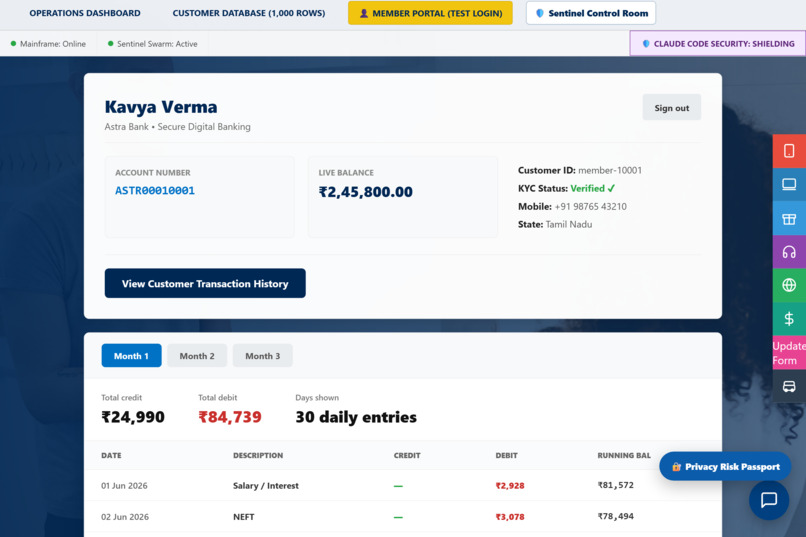Click the shield icon in Sentinel Control Room
Image resolution: width=806 pixels, height=537 pixels.
[x=540, y=13]
